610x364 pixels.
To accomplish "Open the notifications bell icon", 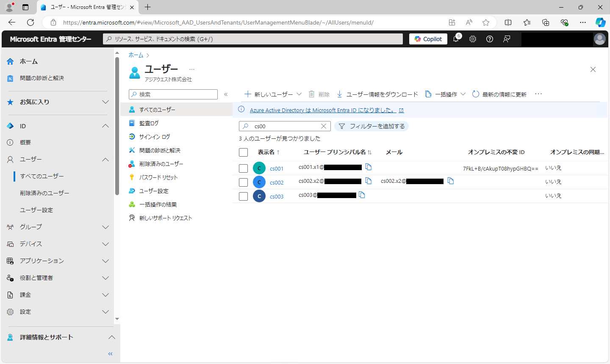I will pyautogui.click(x=456, y=39).
